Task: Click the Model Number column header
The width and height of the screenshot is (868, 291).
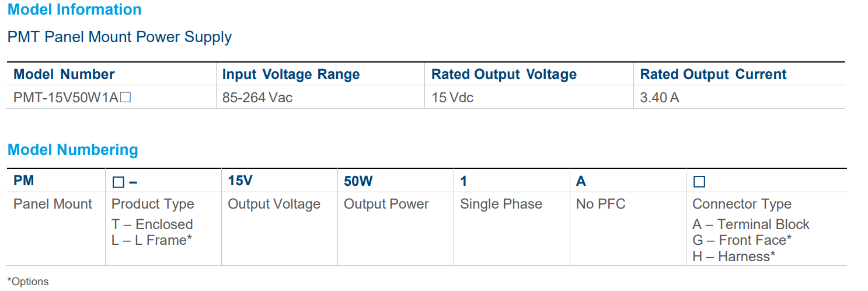Action: (x=64, y=74)
